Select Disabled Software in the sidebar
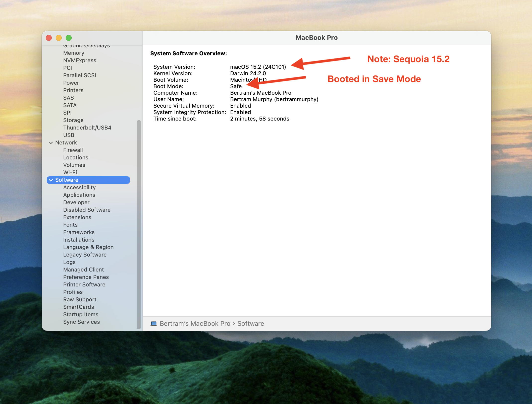The height and width of the screenshot is (404, 532). coord(87,210)
